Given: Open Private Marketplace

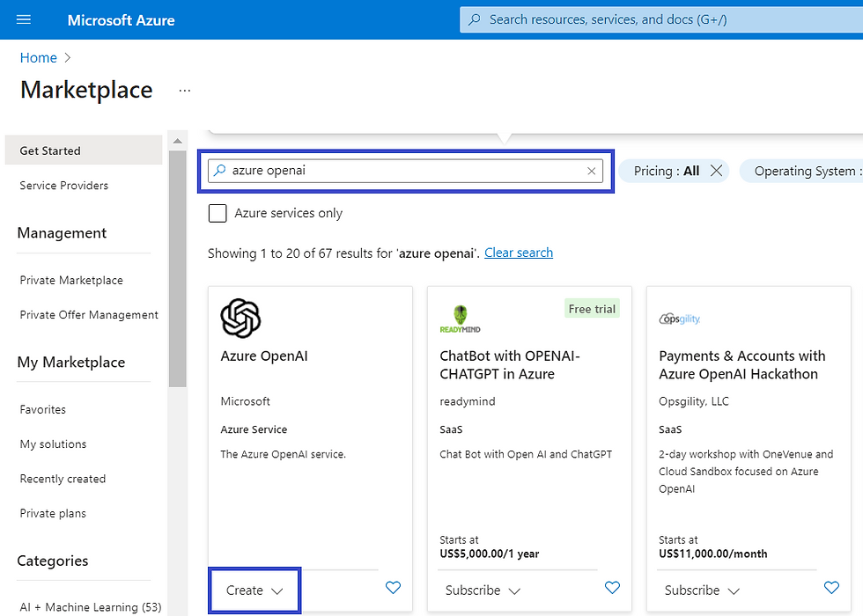Looking at the screenshot, I should pyautogui.click(x=71, y=280).
